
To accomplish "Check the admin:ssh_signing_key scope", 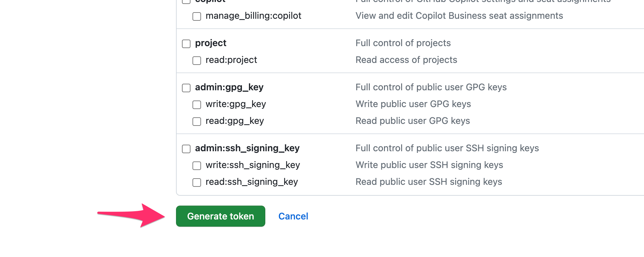I will (x=186, y=149).
